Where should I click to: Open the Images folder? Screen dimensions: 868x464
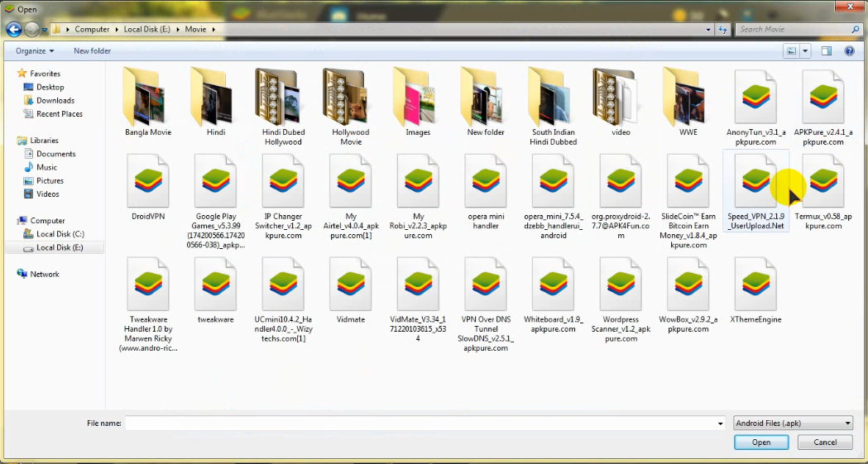click(418, 101)
